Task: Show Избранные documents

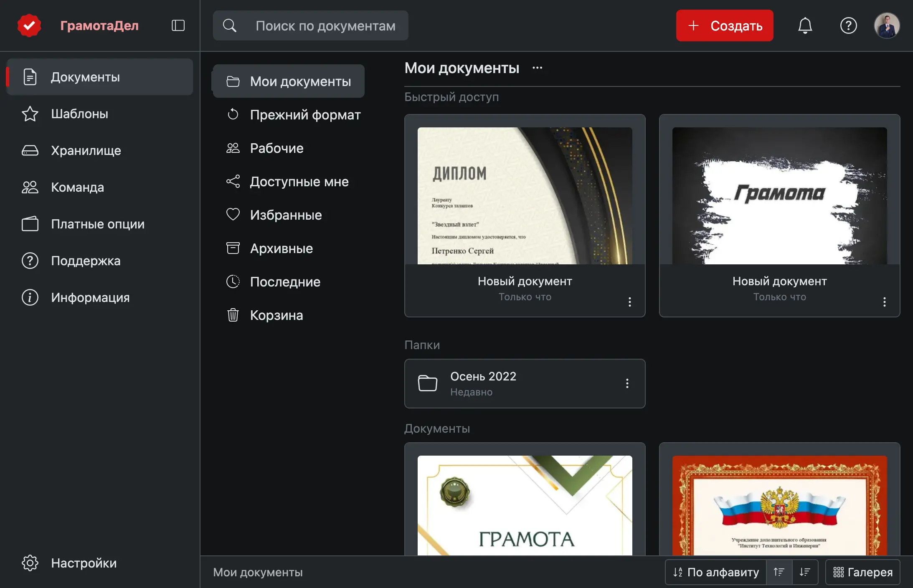Action: [x=289, y=215]
